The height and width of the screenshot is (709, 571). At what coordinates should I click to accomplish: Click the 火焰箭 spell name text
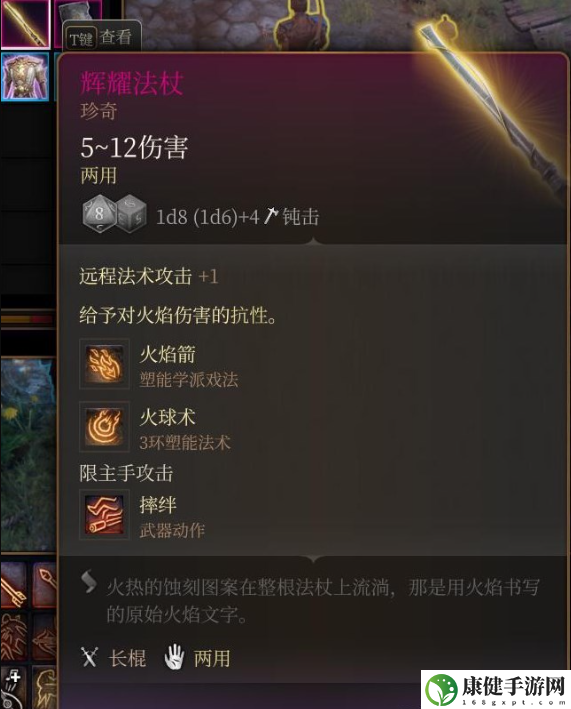(x=168, y=354)
